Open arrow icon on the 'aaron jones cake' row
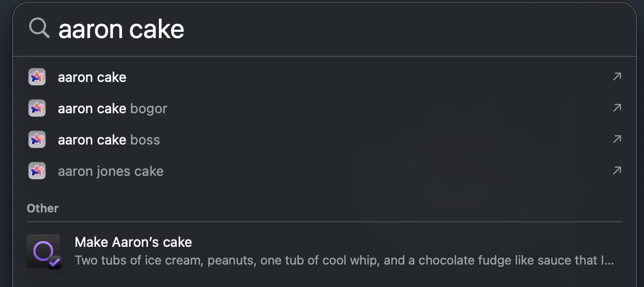 (617, 171)
